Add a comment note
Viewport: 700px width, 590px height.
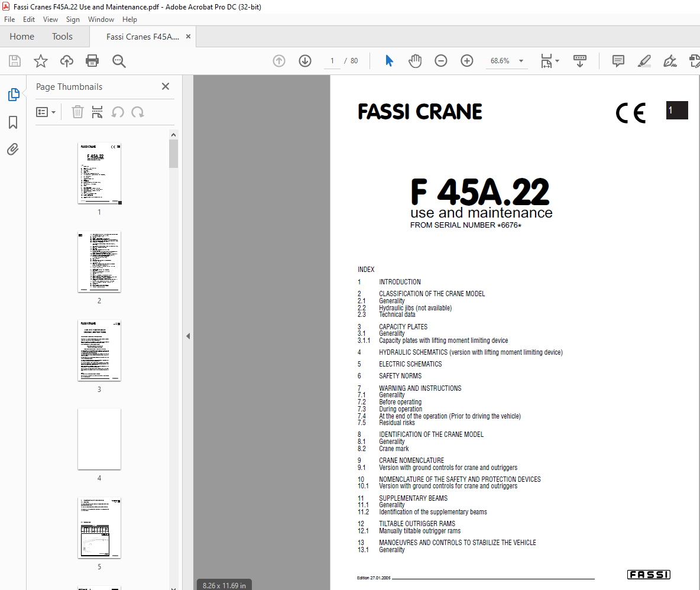point(618,61)
